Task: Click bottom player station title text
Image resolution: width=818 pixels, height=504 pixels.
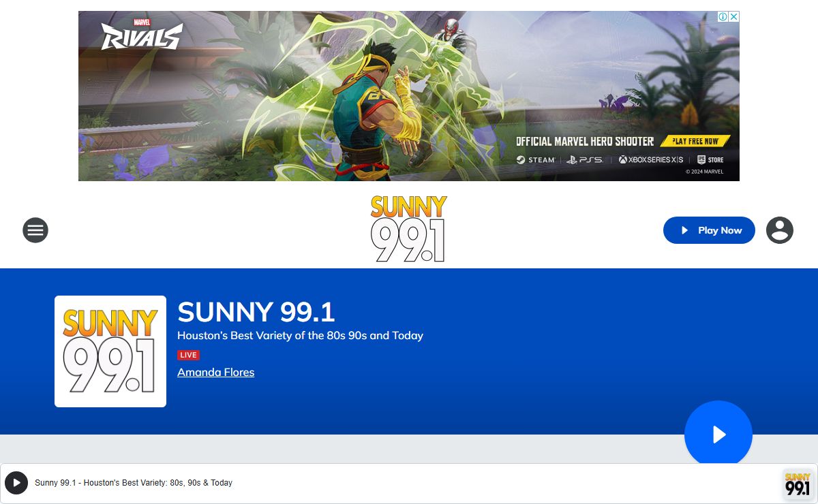Action: [x=134, y=483]
